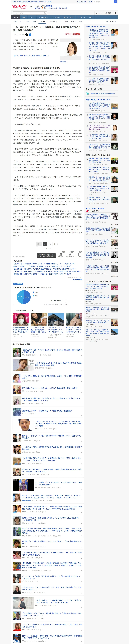Go to page 2 of article
Viewport: 129px width, 644px height.
click(50, 244)
